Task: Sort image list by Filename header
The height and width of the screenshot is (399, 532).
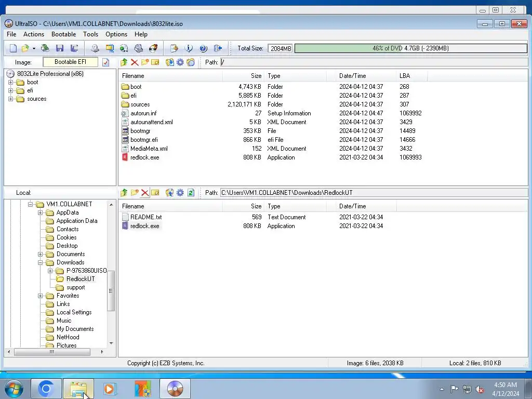Action: click(x=170, y=76)
